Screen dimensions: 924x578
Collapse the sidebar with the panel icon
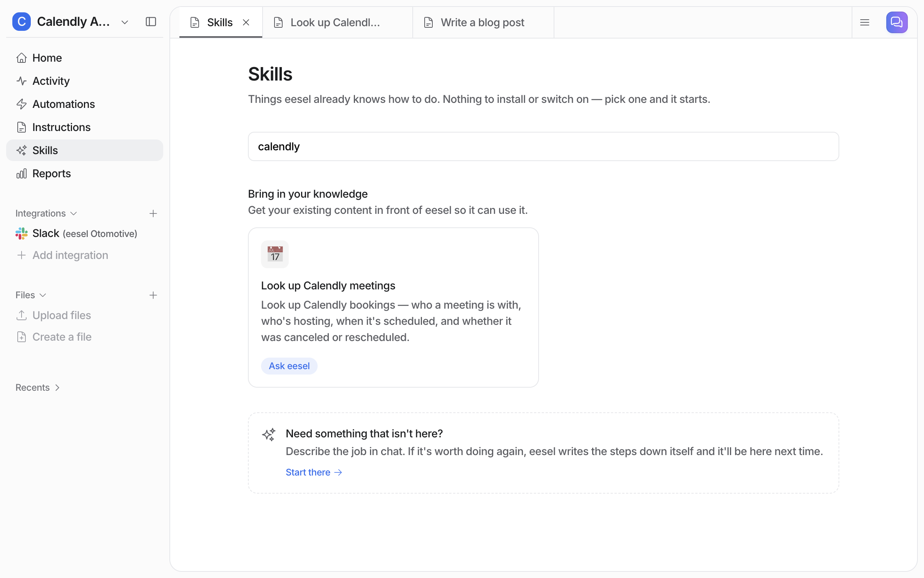(151, 22)
